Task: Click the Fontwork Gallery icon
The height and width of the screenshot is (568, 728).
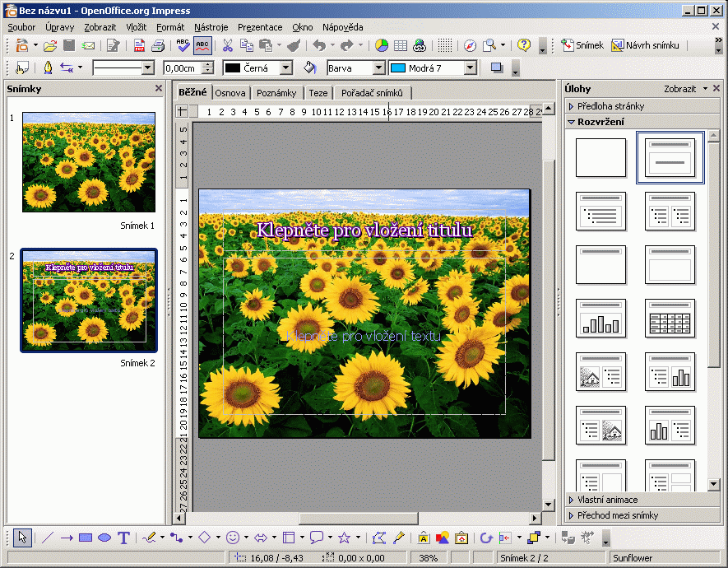Action: click(423, 538)
